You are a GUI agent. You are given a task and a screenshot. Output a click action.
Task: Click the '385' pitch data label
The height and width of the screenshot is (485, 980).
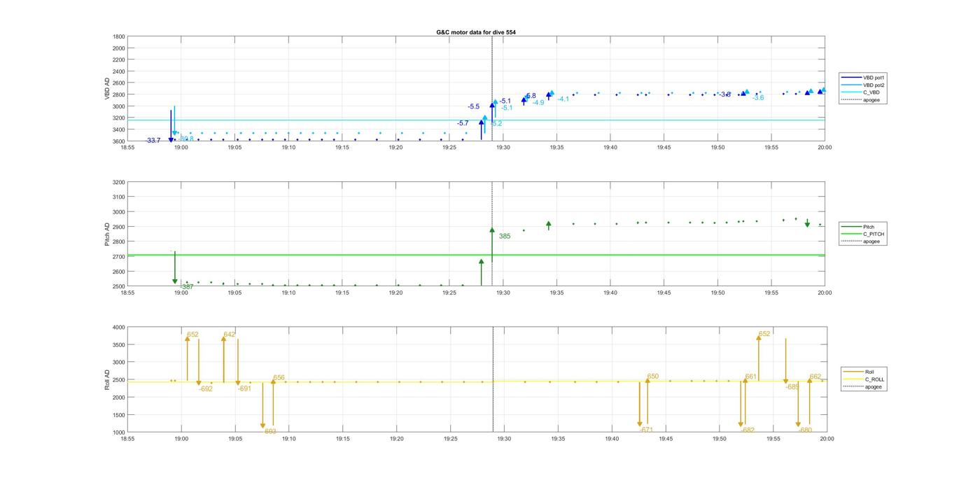pyautogui.click(x=505, y=237)
